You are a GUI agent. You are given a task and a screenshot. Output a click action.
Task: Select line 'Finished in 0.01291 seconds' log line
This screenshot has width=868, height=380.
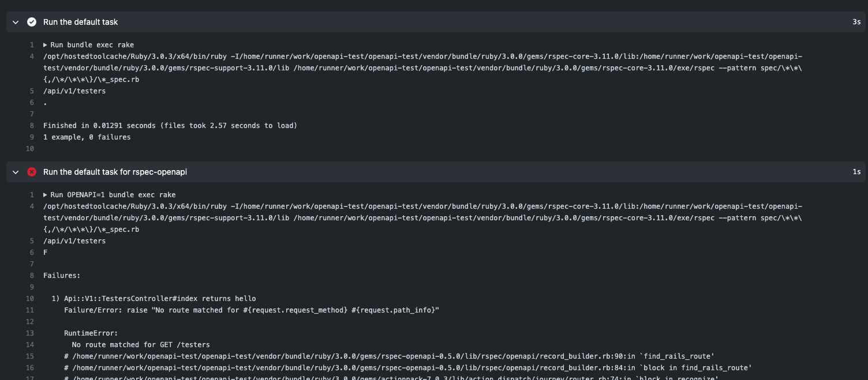tap(170, 126)
